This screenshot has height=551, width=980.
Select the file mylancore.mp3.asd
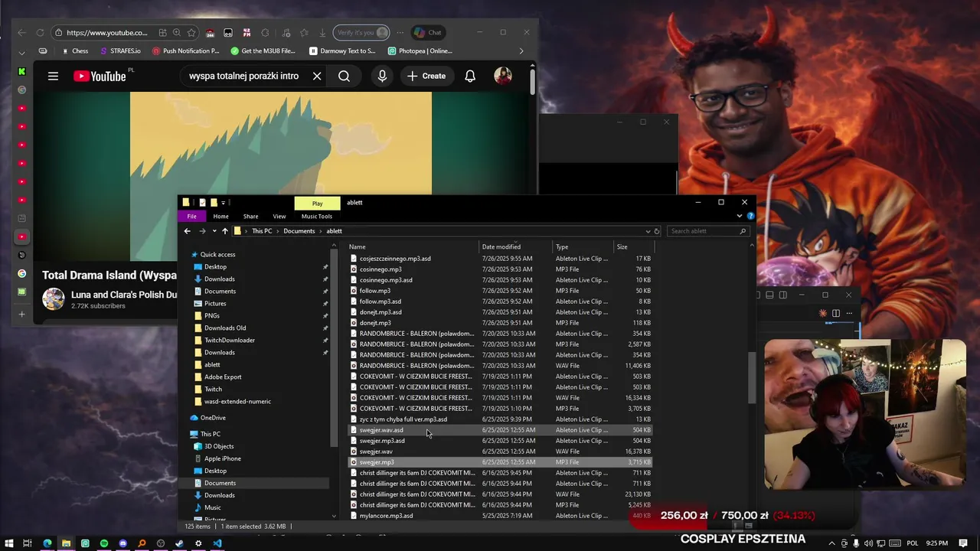pyautogui.click(x=386, y=516)
